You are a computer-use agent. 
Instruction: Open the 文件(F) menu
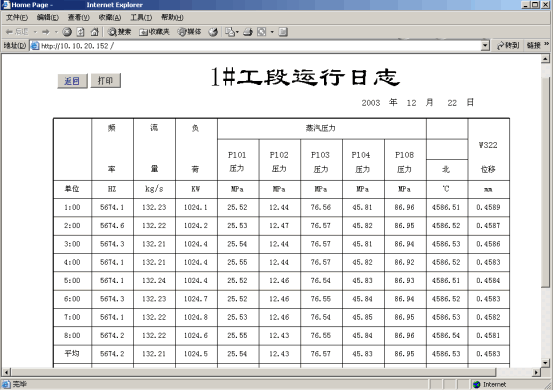tap(17, 17)
